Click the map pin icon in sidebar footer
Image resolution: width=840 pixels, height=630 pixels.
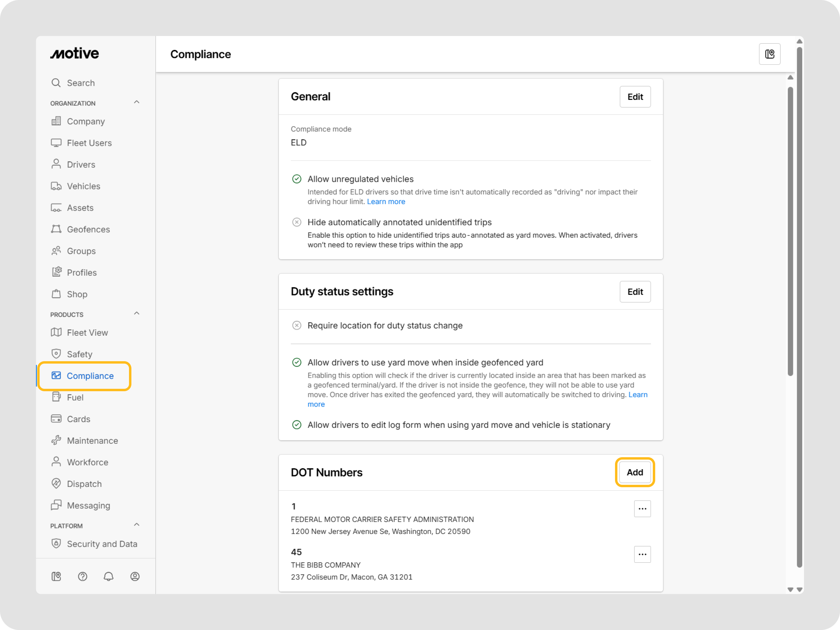point(56,577)
